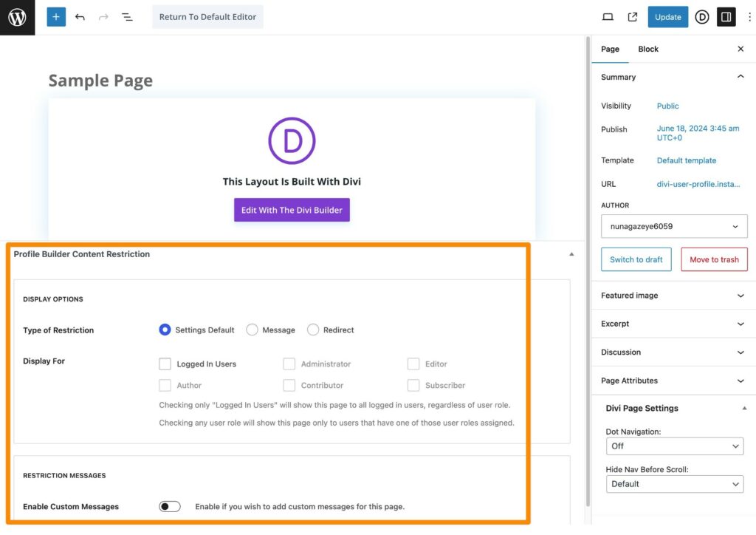Open the Default template link
This screenshot has width=756, height=535.
686,160
